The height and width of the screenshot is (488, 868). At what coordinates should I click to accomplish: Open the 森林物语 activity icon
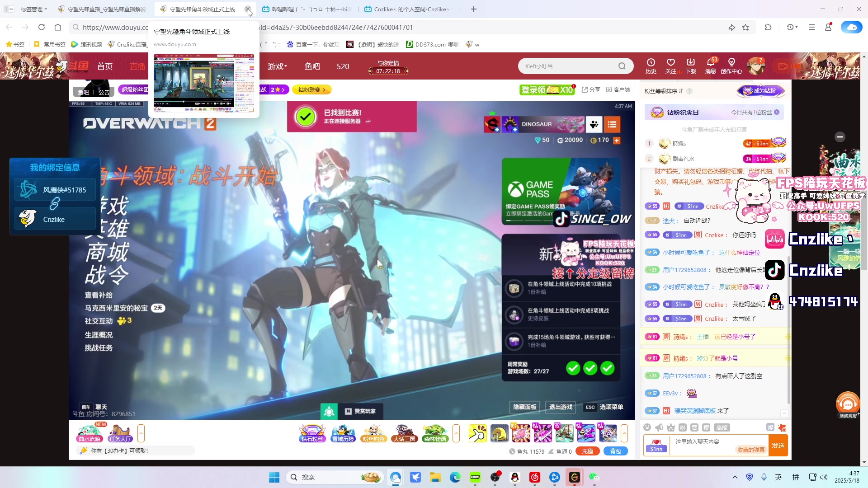[x=435, y=433]
